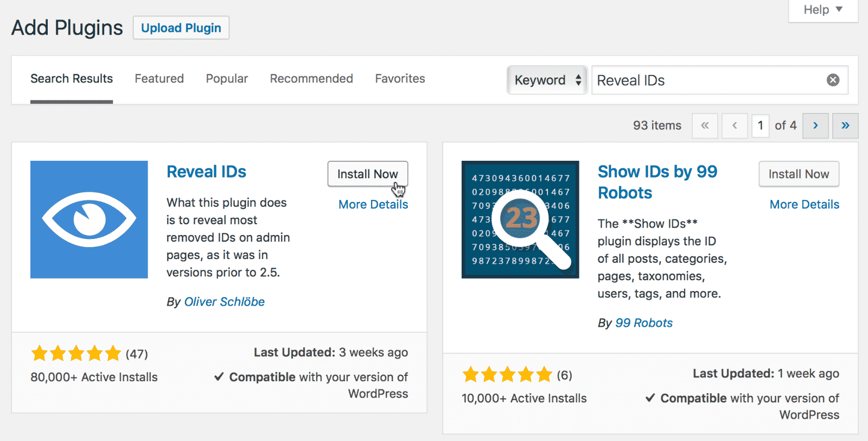Switch to the Popular tab
The image size is (868, 441).
coord(227,79)
